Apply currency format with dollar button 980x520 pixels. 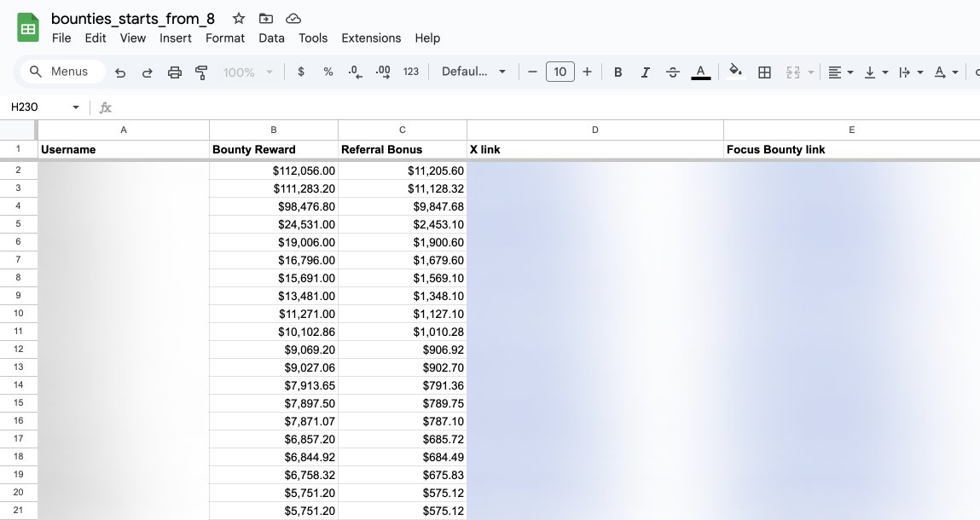301,72
